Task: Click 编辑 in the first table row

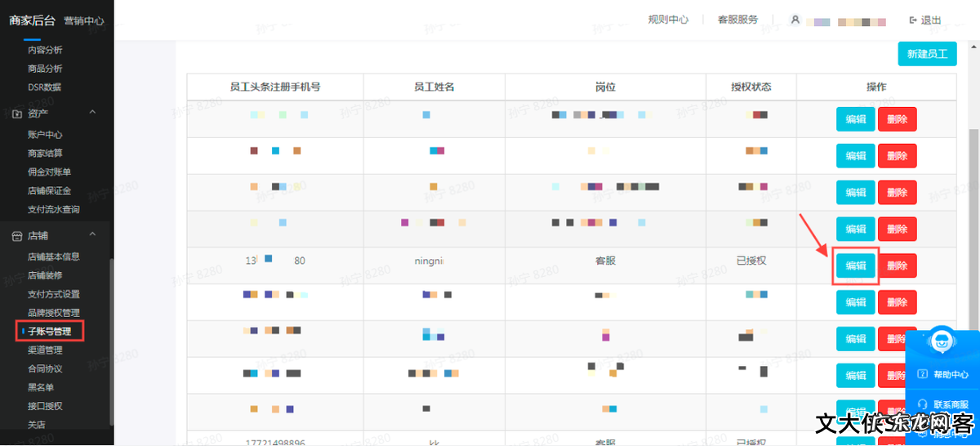Action: click(x=856, y=119)
